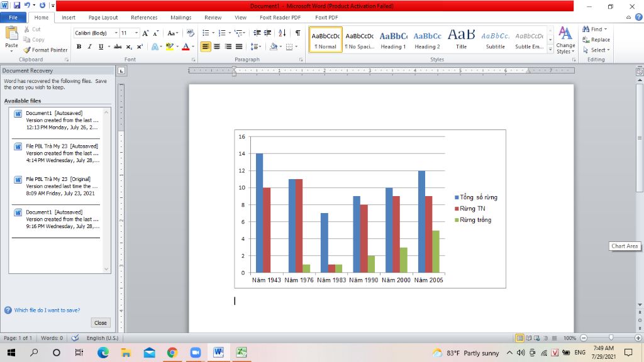Toggle Print Layout view button
The image size is (644, 362).
click(519, 338)
